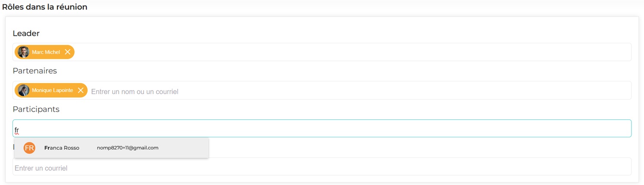Select the Marc Michel name chip
This screenshot has width=644, height=185.
[46, 52]
